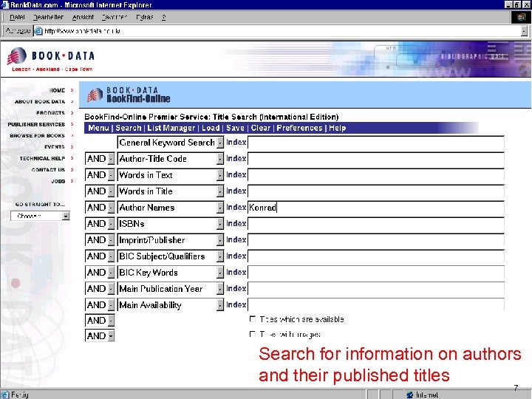Screen dimensions: 532x399
Task: Open the Words in Title field dropdown
Action: coord(220,191)
